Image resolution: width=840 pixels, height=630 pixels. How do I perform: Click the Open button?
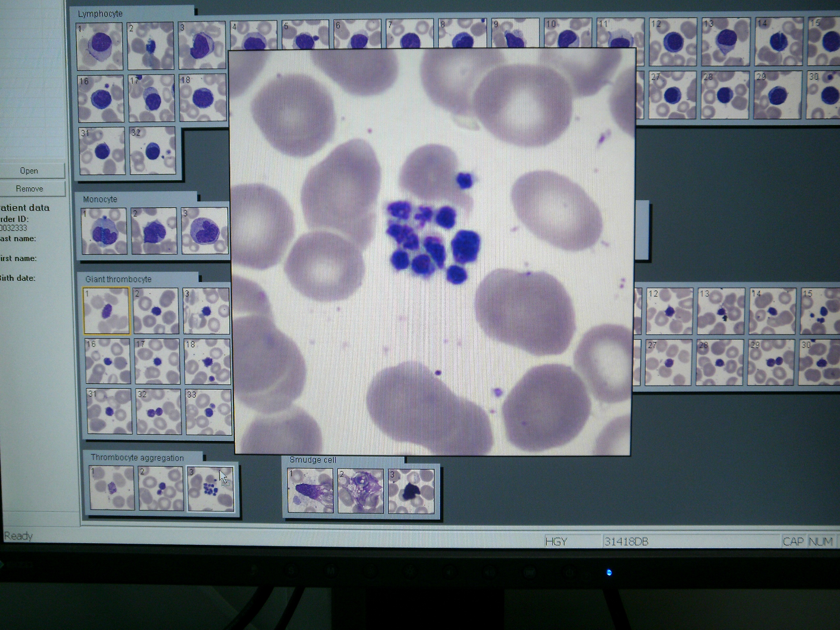point(29,171)
